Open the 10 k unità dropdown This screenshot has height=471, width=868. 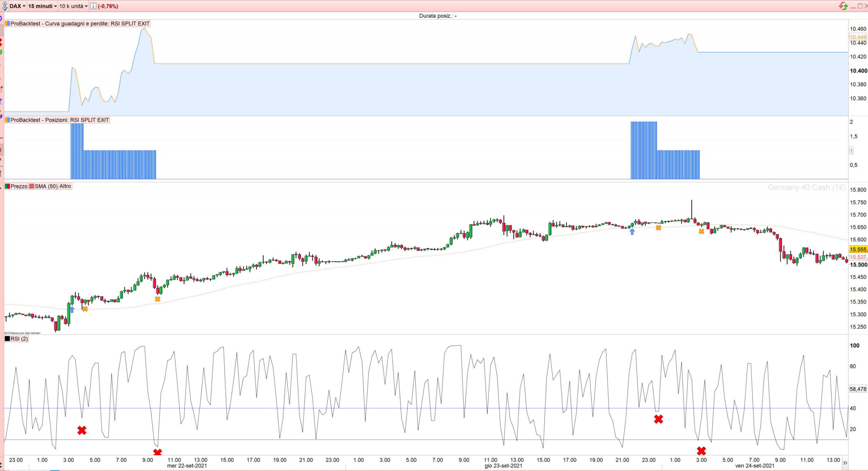[x=73, y=6]
